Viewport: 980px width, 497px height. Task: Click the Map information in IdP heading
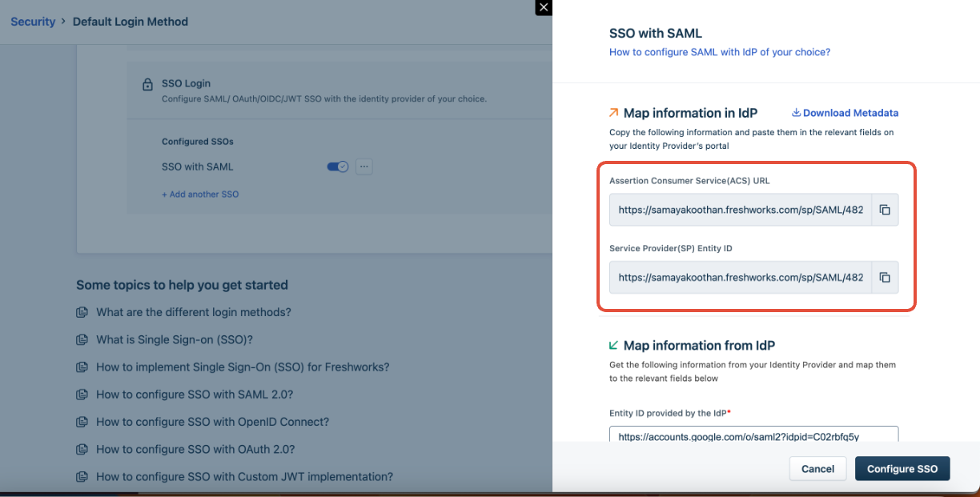pyautogui.click(x=690, y=113)
